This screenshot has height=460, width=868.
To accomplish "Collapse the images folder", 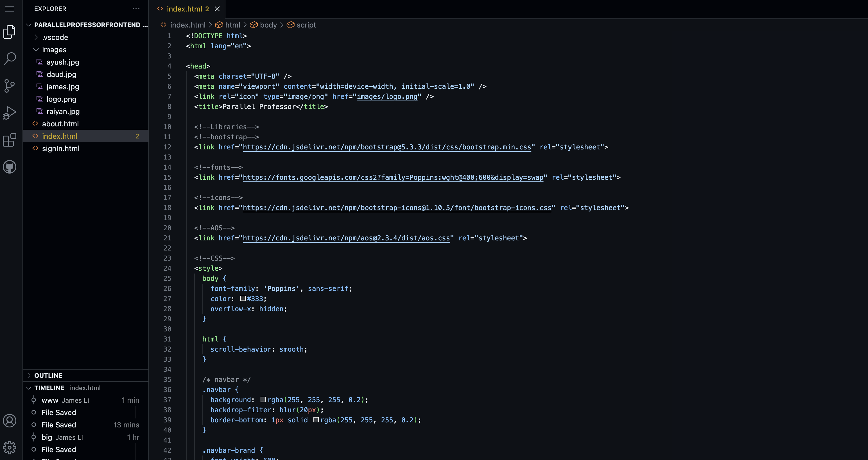I will (54, 50).
